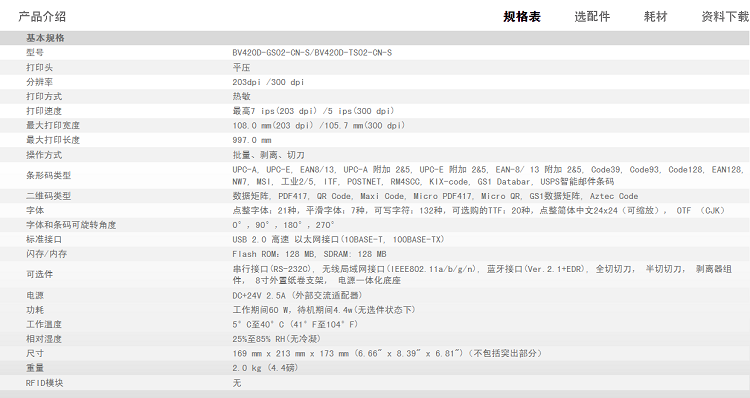
Task: Select the Flash ROM: 128 MB value
Action: pyautogui.click(x=309, y=254)
